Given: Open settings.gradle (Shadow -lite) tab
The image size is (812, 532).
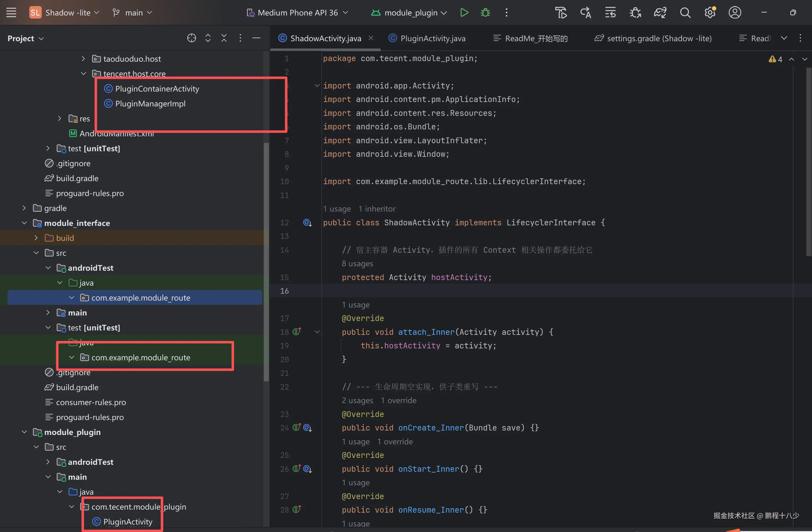Looking at the screenshot, I should point(659,38).
